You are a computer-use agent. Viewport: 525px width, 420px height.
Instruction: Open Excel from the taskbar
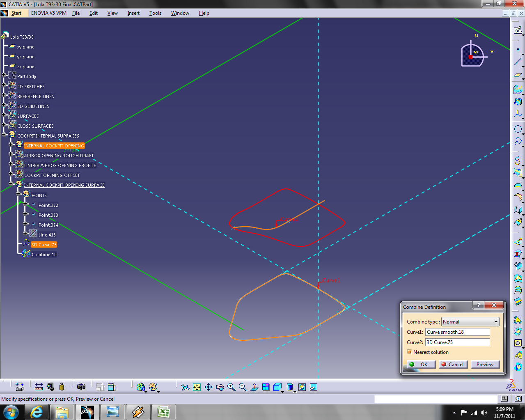pyautogui.click(x=164, y=412)
